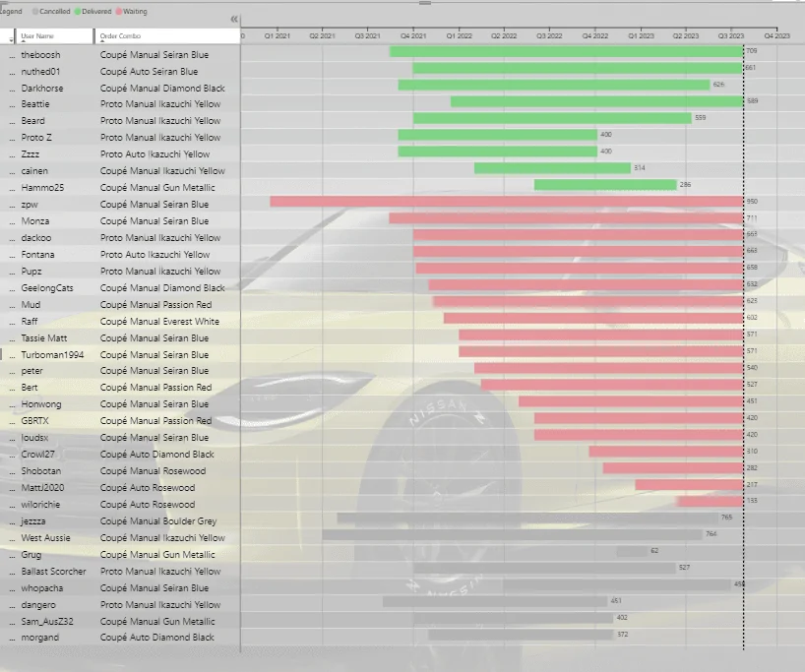
Task: Select Zzzz's Proto Auto Ikazuchi Yellow order
Action: [155, 154]
